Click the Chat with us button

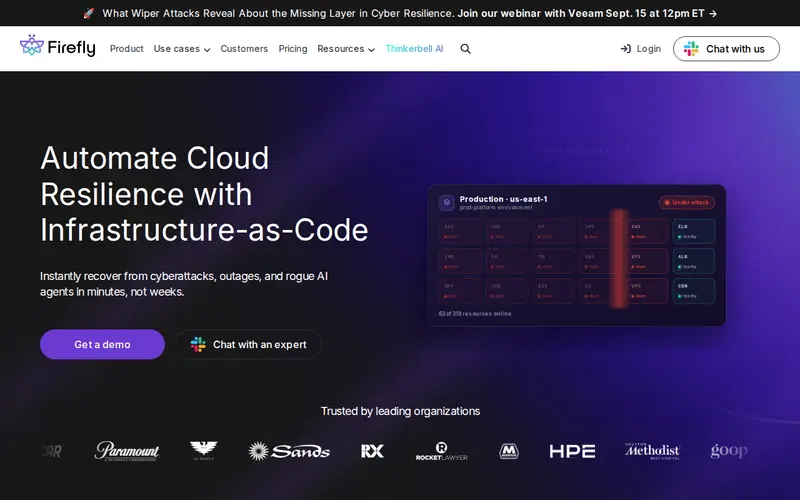point(726,49)
